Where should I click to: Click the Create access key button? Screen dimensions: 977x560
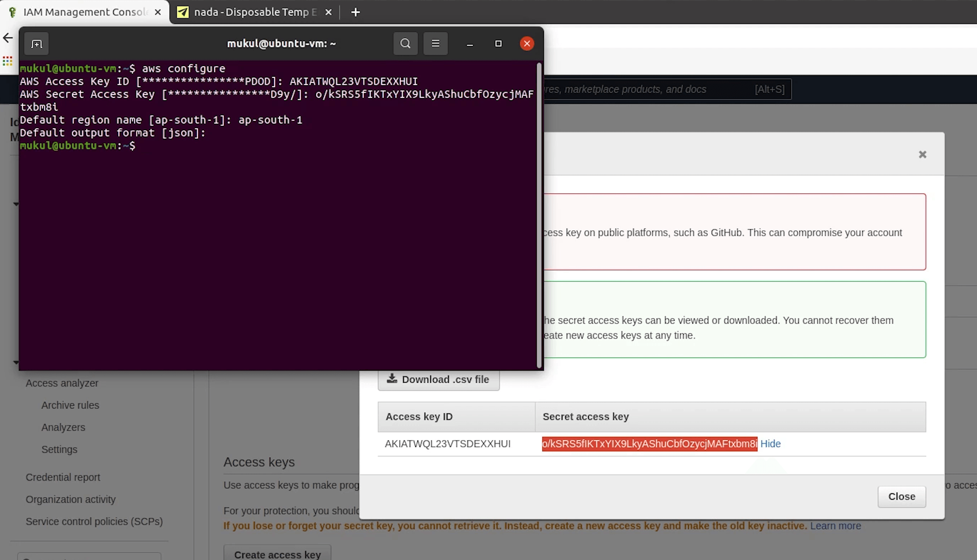point(277,555)
